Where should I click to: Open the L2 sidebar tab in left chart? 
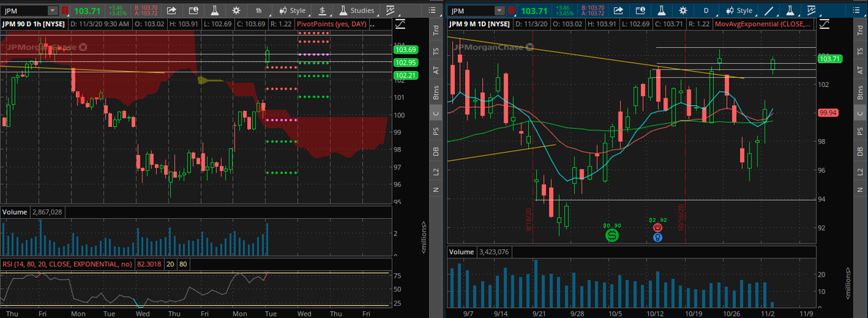[435, 170]
